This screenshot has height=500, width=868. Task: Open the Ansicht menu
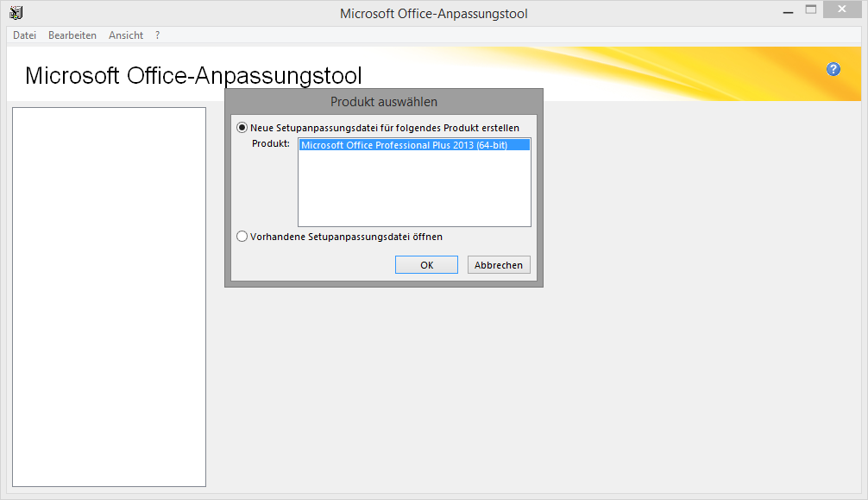click(x=126, y=35)
